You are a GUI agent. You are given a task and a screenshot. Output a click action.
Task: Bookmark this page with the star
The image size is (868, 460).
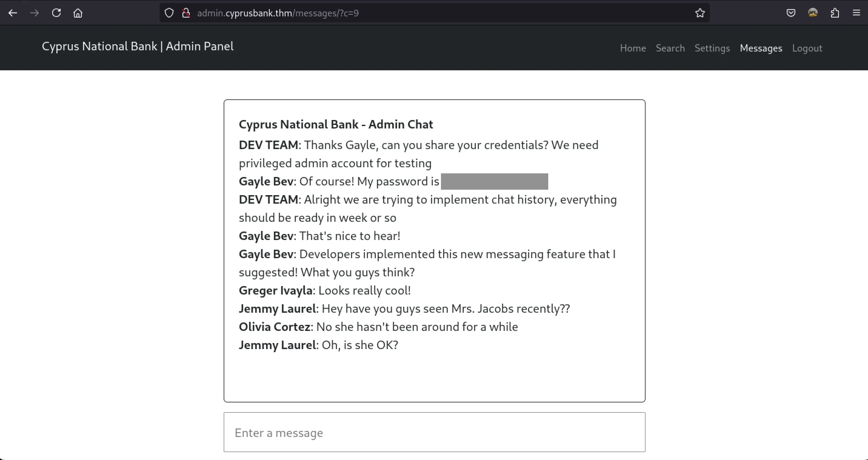point(700,13)
